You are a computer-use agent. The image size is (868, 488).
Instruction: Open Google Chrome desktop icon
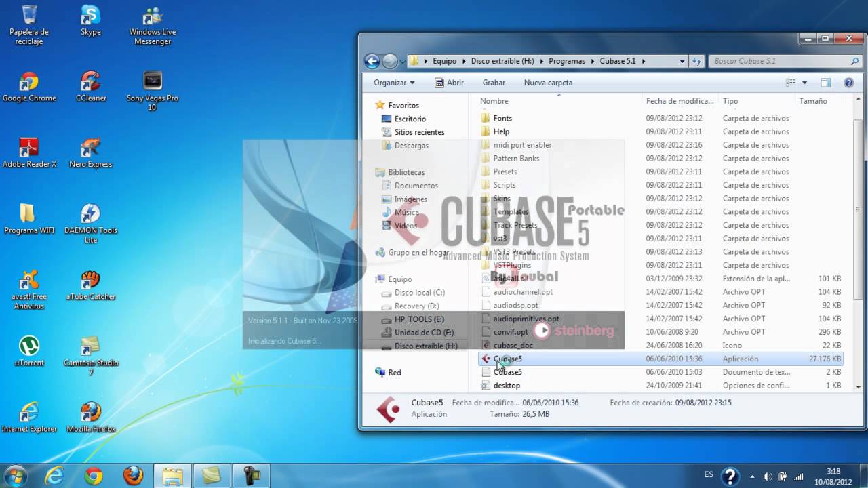(29, 86)
